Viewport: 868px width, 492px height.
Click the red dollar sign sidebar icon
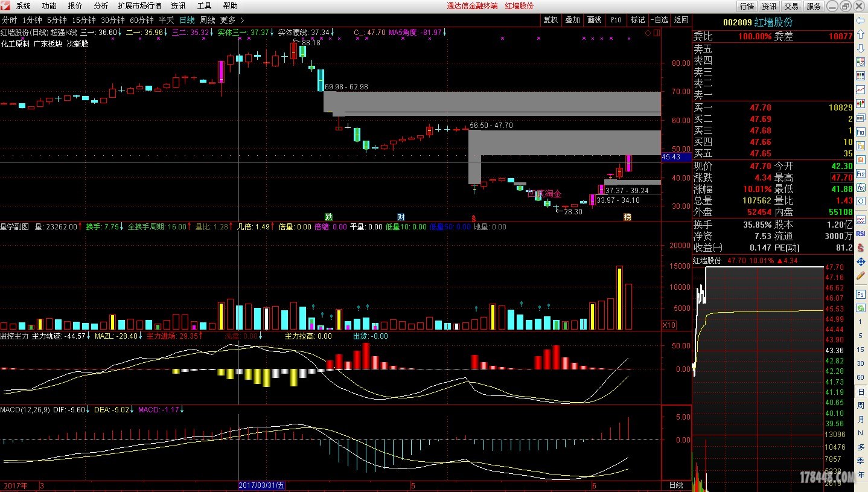(860, 248)
